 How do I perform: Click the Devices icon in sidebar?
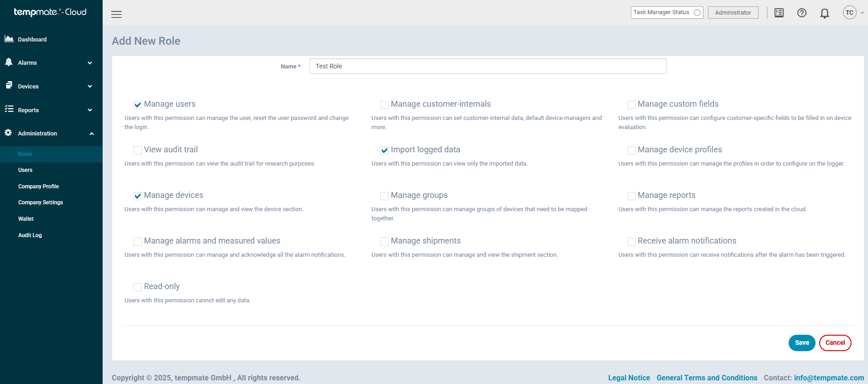click(x=9, y=85)
